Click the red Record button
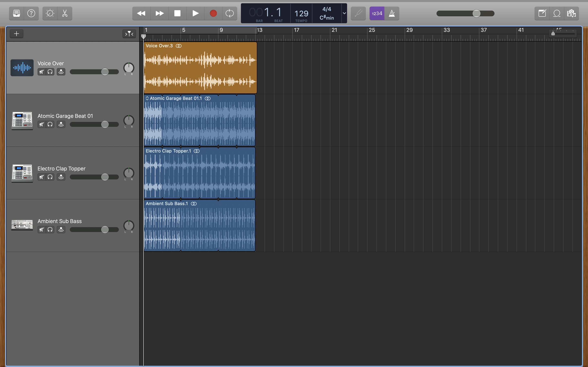The height and width of the screenshot is (367, 588). coord(213,13)
